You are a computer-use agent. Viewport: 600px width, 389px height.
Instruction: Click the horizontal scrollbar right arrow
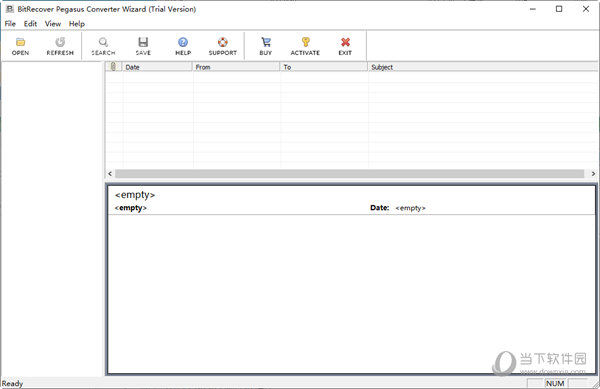tap(593, 174)
